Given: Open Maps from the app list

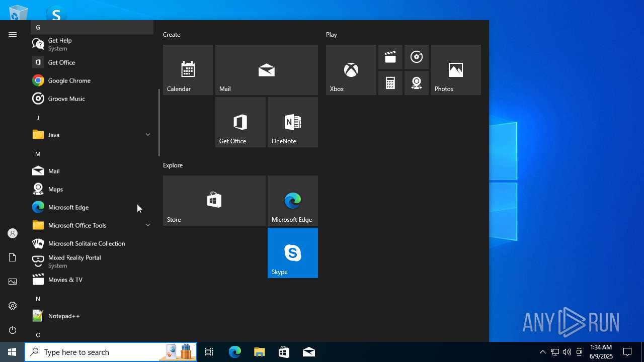Looking at the screenshot, I should 92,189.
